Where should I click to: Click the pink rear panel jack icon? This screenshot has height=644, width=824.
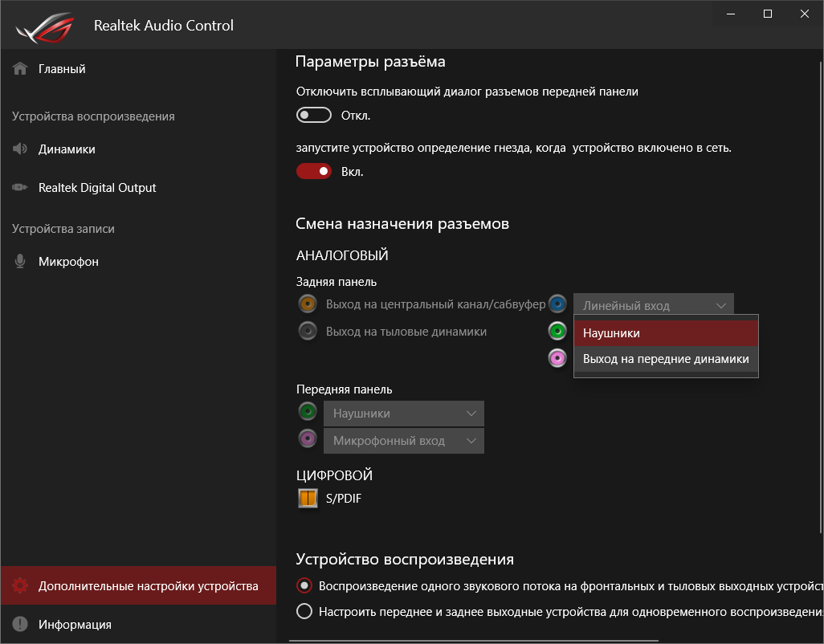(558, 358)
